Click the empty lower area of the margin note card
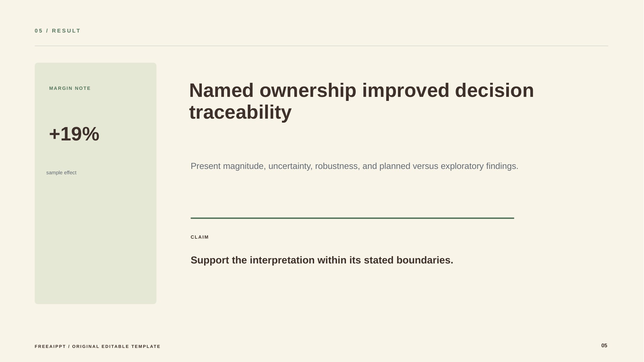644x362 pixels. pos(96,241)
